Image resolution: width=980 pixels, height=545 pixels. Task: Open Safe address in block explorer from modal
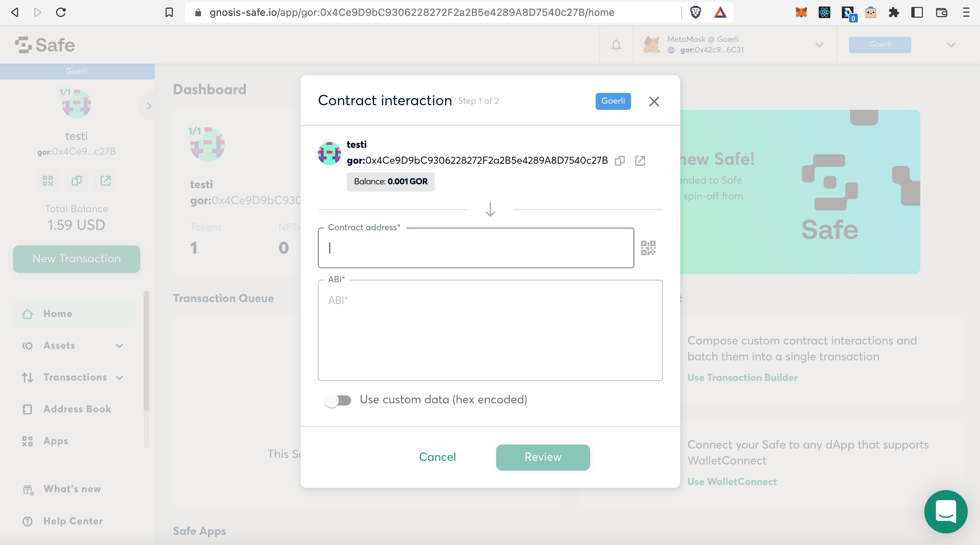point(640,161)
